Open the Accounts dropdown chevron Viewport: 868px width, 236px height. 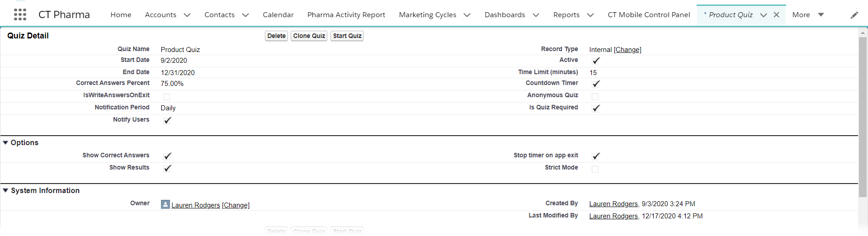(187, 15)
